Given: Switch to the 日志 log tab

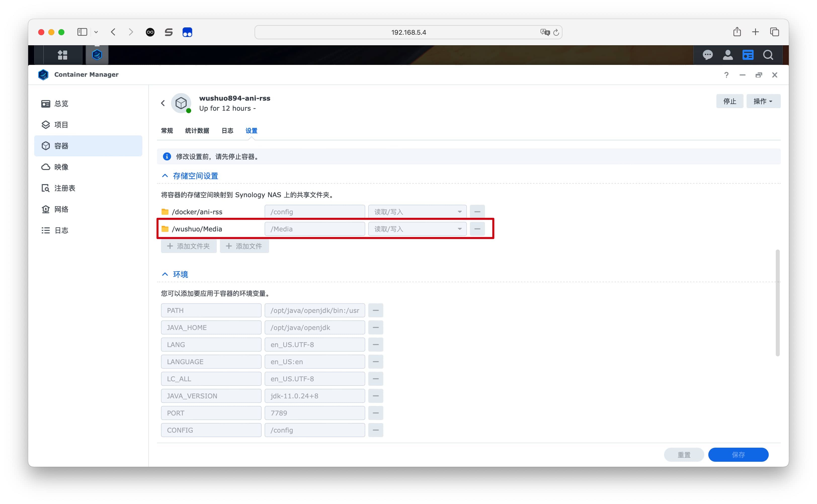Looking at the screenshot, I should click(227, 131).
